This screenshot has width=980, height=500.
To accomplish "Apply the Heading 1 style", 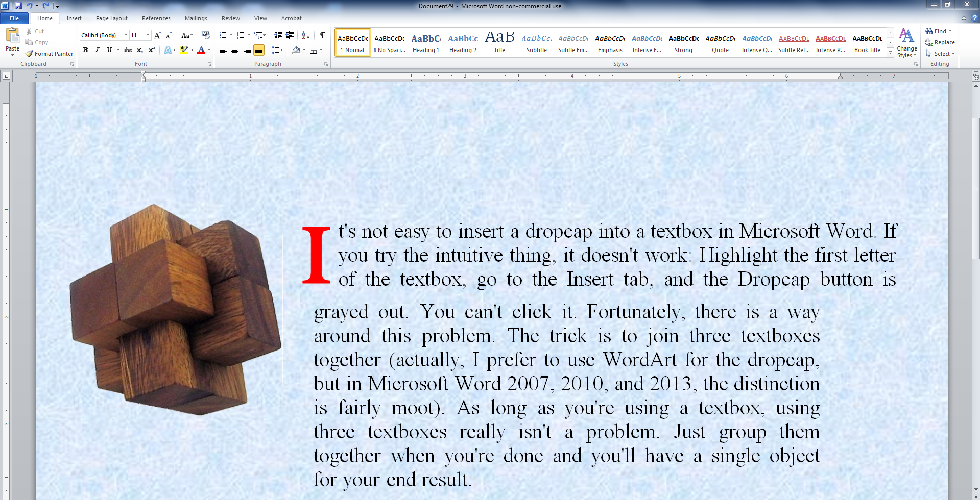I will pos(426,42).
